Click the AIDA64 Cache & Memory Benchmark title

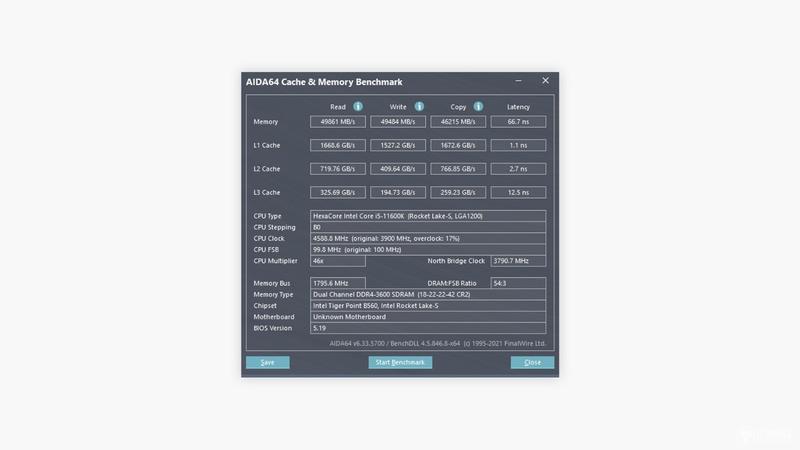click(x=324, y=82)
